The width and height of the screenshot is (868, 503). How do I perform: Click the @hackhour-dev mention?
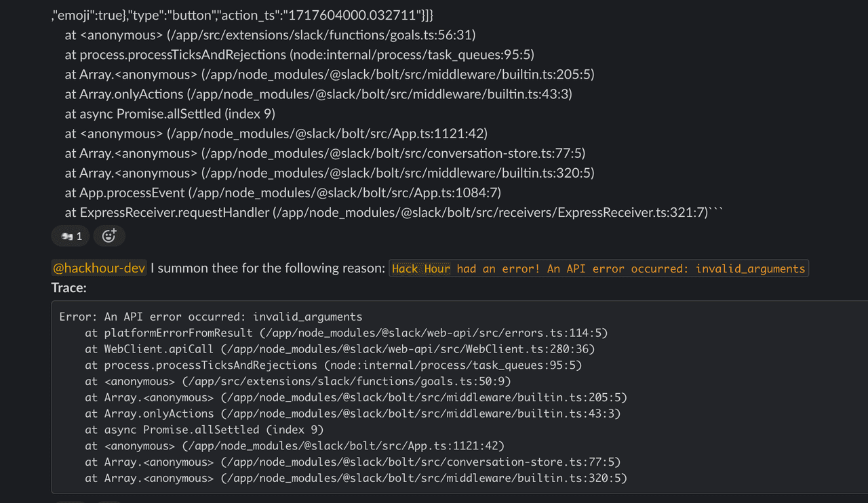click(99, 268)
